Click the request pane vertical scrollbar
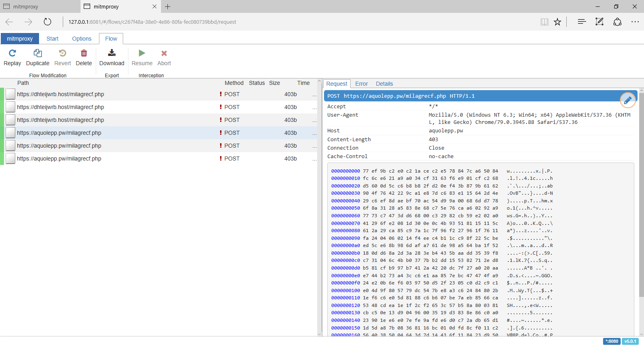Viewport: 644px width, 346px height. pos(642,195)
